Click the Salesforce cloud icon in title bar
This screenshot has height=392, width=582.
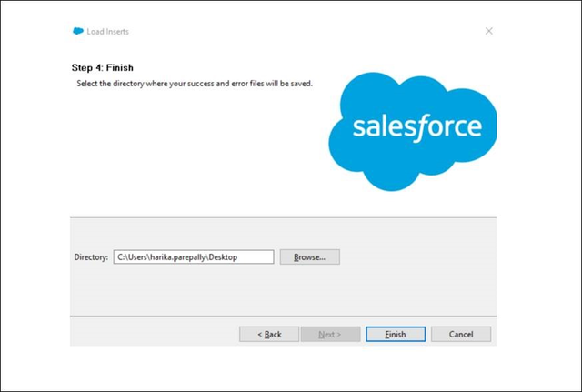[78, 31]
